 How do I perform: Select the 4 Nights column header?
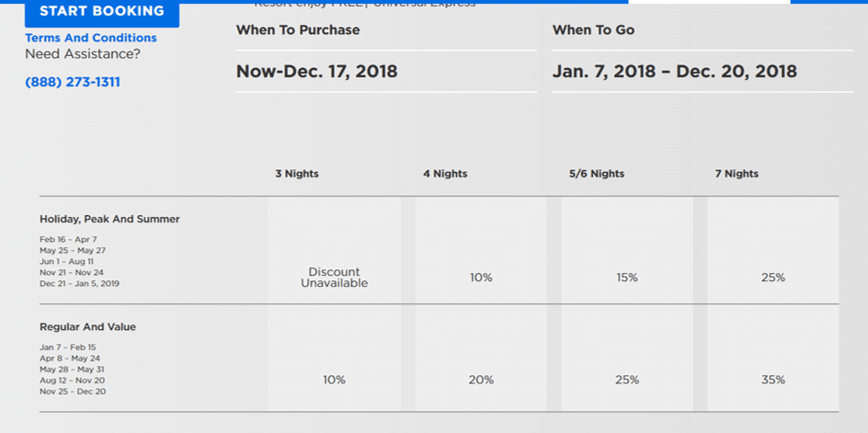tap(445, 174)
